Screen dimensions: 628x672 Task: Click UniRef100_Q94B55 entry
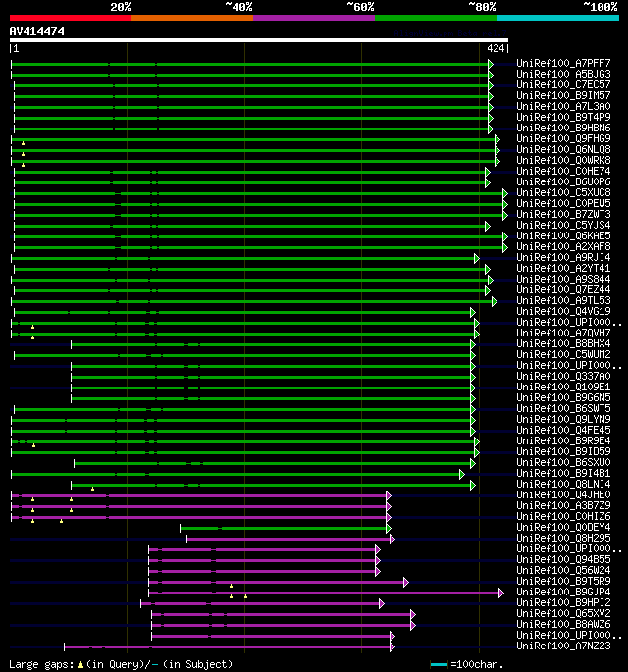coord(563,560)
